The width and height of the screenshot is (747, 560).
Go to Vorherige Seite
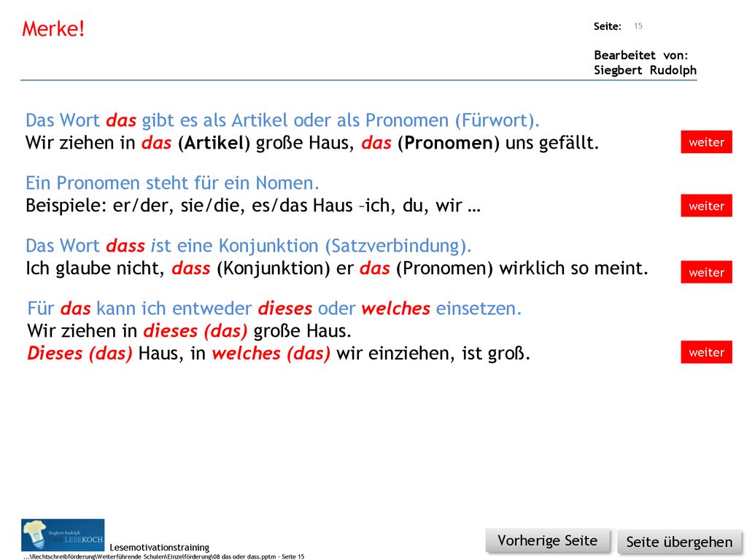[547, 541]
